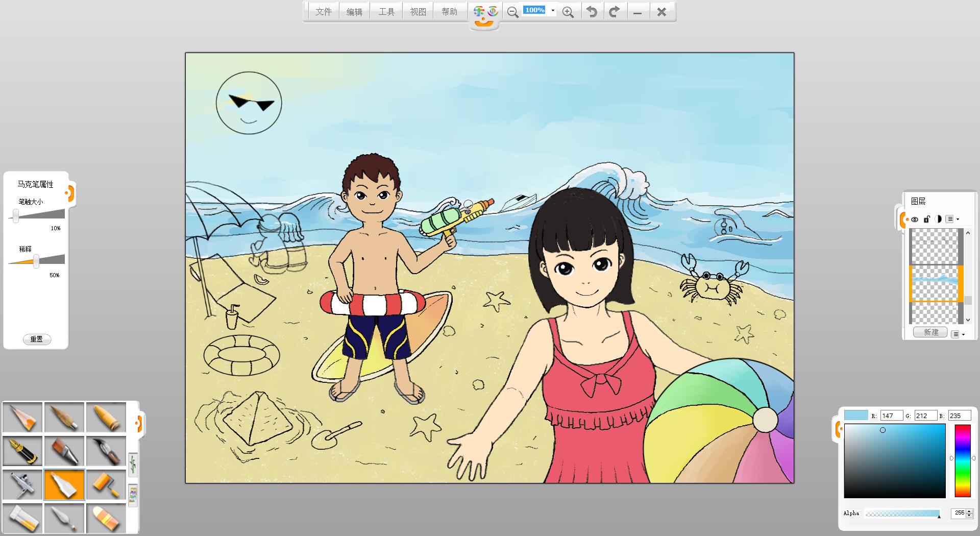The image size is (980, 536).
Task: Select the yellow crayon tool
Action: pos(106,417)
